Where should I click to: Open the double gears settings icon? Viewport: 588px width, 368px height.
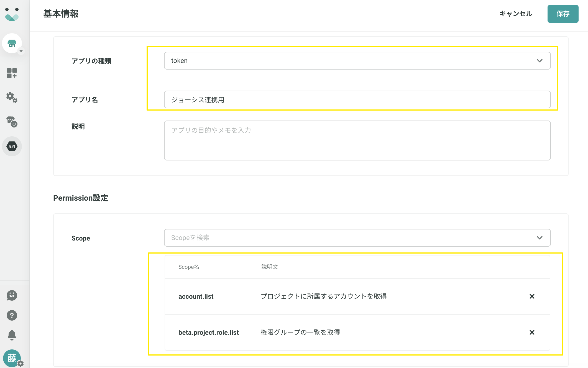(12, 97)
